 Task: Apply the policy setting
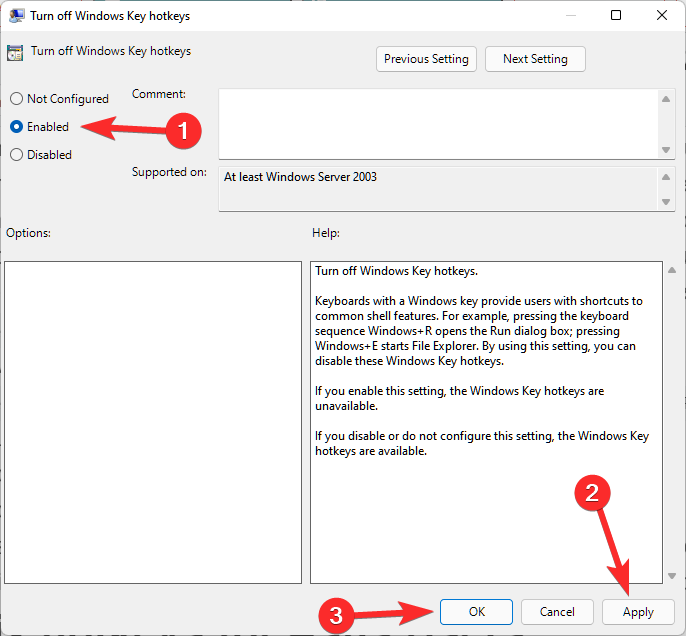pyautogui.click(x=638, y=612)
